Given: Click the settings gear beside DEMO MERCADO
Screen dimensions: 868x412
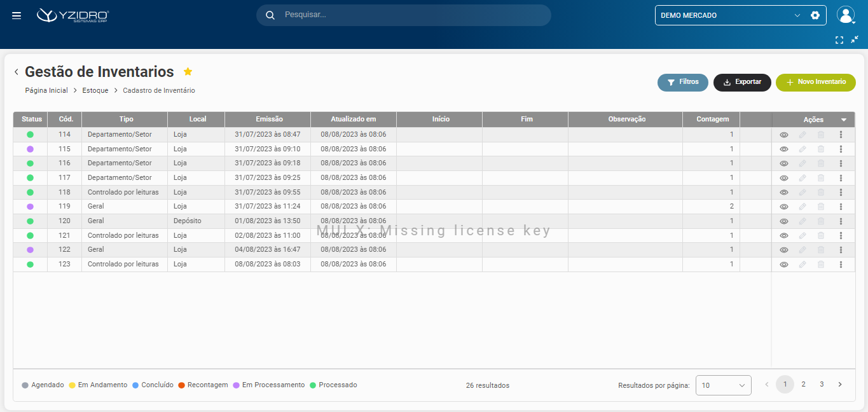Looking at the screenshot, I should pyautogui.click(x=815, y=15).
